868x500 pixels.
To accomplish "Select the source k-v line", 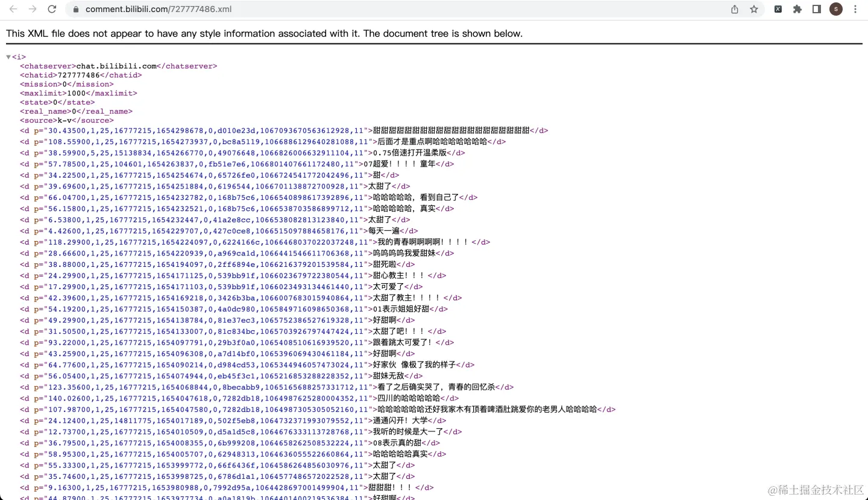I will (x=67, y=120).
